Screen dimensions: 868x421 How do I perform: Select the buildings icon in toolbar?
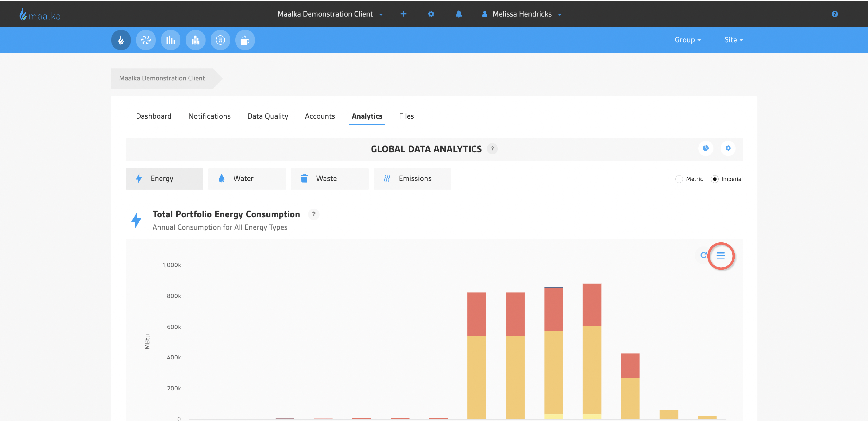click(x=195, y=40)
